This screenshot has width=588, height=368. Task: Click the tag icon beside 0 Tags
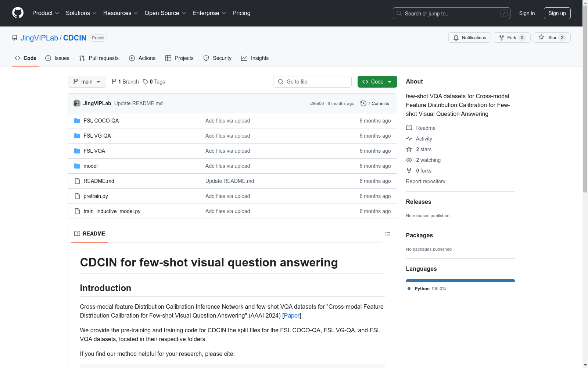[146, 82]
